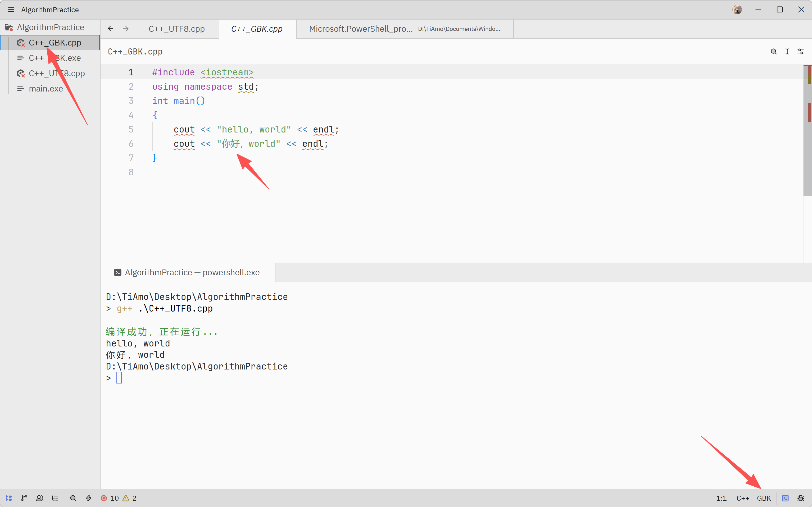Open the C++ language selector
812x507 pixels.
click(743, 498)
